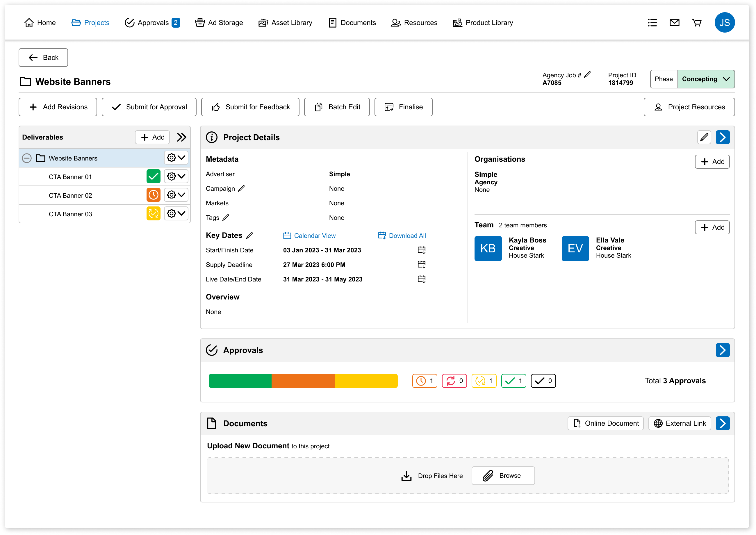Image resolution: width=756 pixels, height=535 pixels.
Task: Click the orange approvals progress segment
Action: click(303, 381)
